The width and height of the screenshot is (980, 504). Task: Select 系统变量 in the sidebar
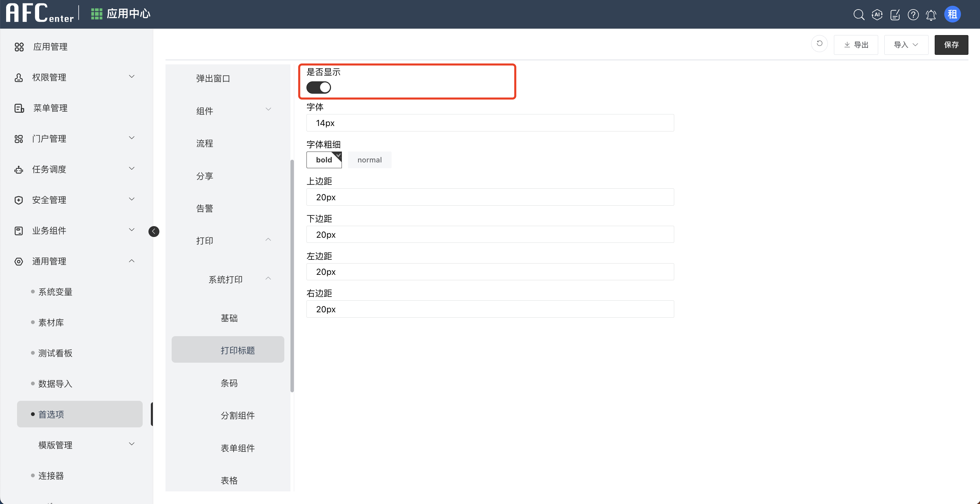click(55, 292)
